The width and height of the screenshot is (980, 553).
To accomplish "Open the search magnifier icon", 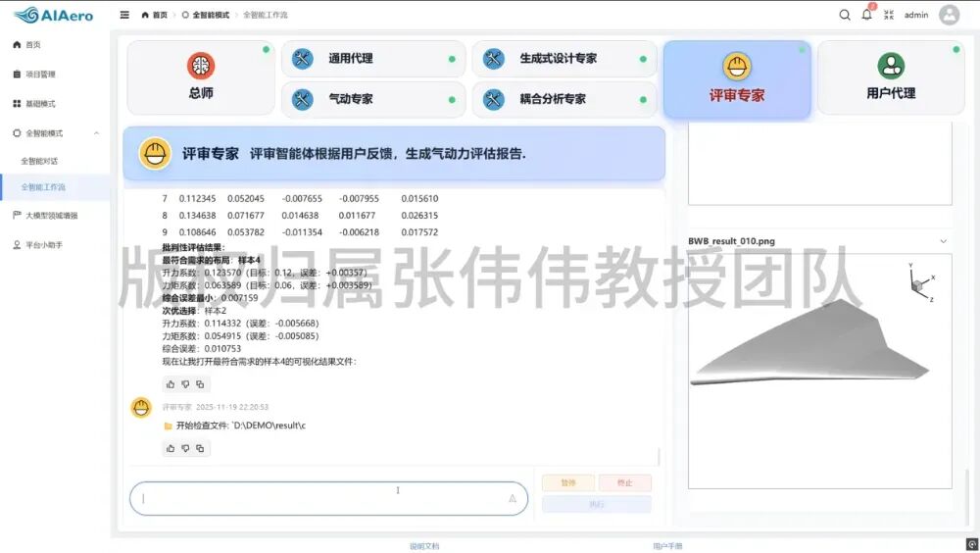I will click(x=845, y=15).
